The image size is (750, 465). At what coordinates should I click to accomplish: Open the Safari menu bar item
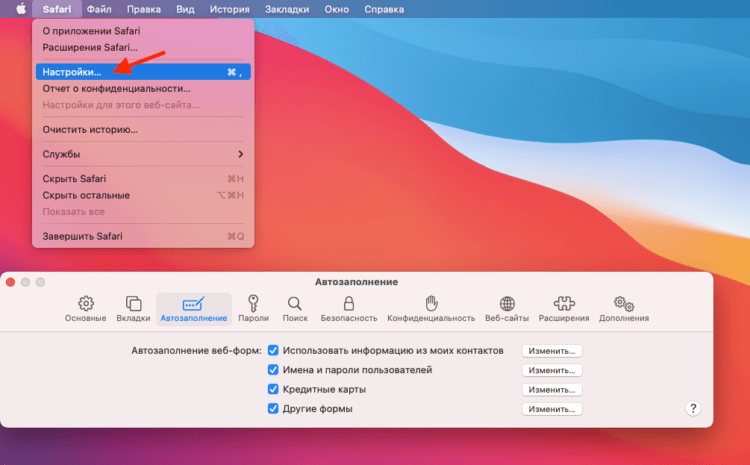tap(56, 9)
